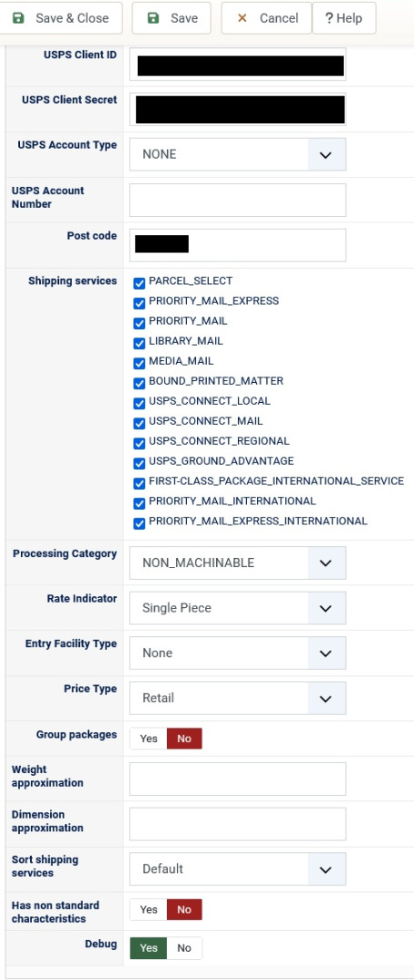Screen dimensions: 414x980
Task: Set Group packages to Yes
Action: [149, 739]
